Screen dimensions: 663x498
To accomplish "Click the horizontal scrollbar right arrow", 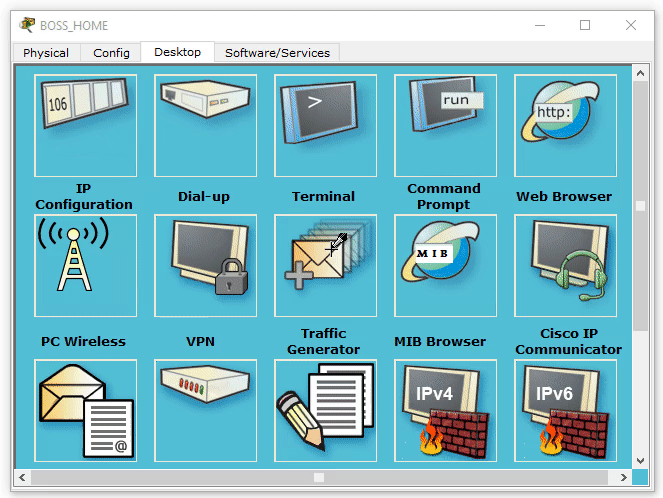I will click(x=624, y=477).
